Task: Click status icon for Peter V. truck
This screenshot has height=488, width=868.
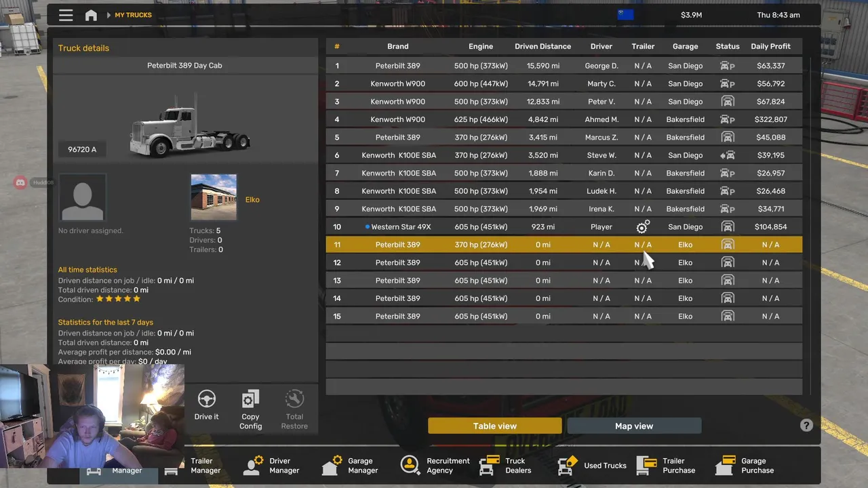Action: coord(728,102)
